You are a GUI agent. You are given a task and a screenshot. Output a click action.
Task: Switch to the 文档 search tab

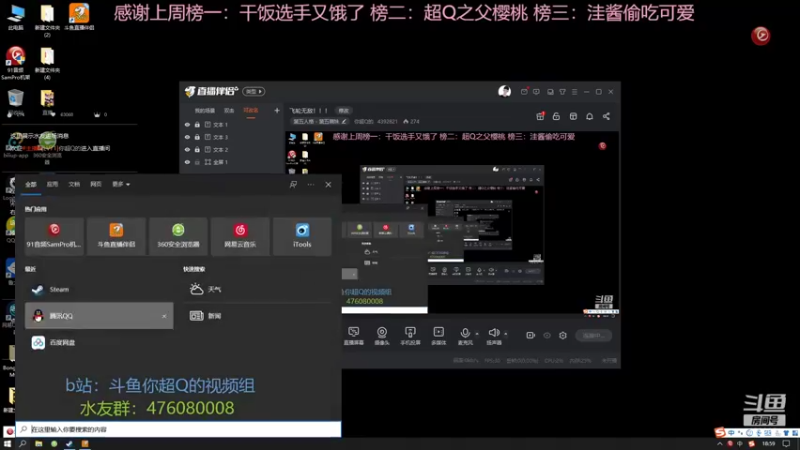[74, 184]
